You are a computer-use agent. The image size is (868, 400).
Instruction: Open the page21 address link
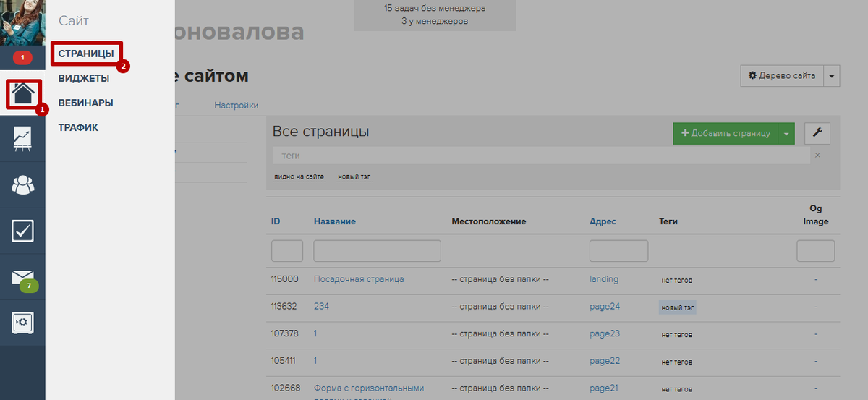click(x=605, y=388)
